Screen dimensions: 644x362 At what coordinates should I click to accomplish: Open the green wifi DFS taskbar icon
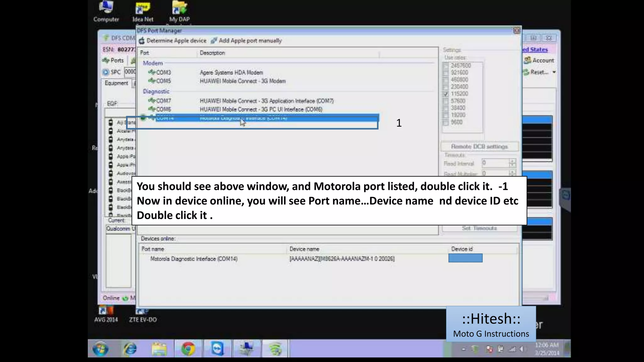click(x=275, y=349)
